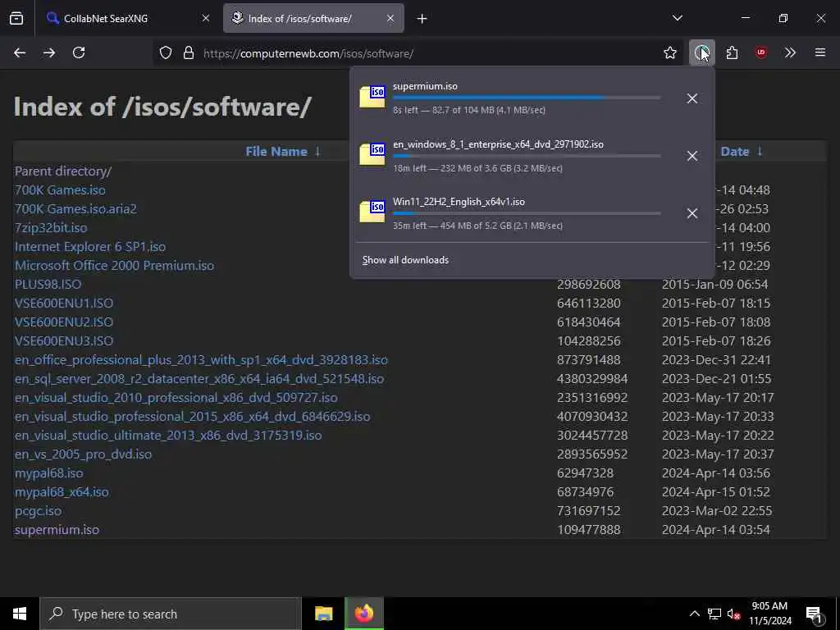Viewport: 840px width, 630px height.
Task: Download 7zip32bit.iso from the listing
Action: click(51, 228)
